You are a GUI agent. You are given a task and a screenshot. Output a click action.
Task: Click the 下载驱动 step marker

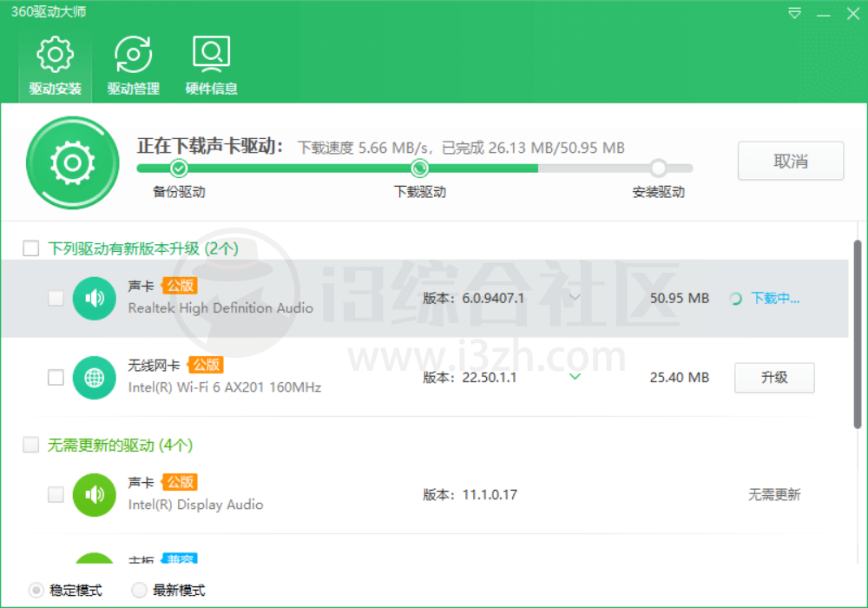click(x=419, y=168)
